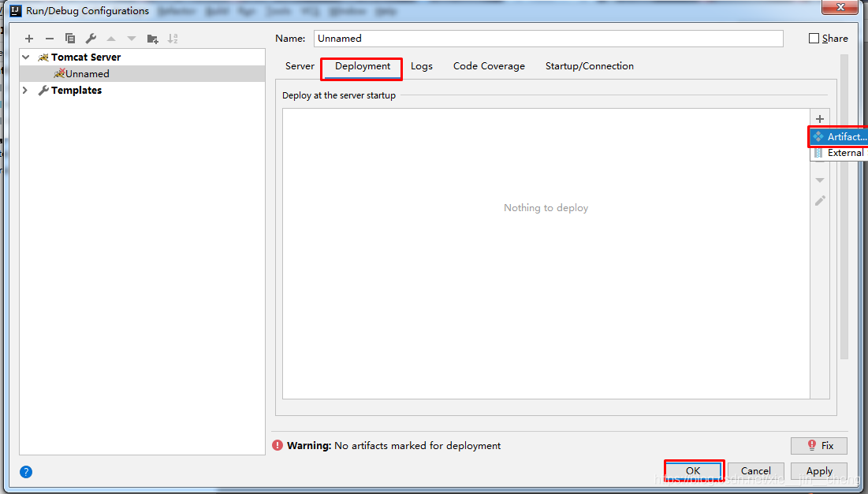868x494 pixels.
Task: Collapse the Tomcat Server tree node
Action: click(25, 57)
